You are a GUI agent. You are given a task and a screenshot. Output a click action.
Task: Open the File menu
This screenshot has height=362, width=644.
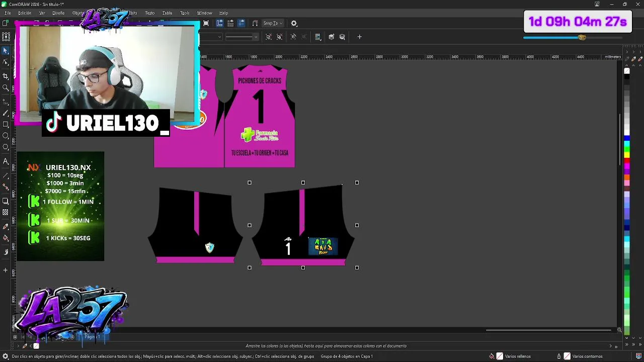coord(8,13)
